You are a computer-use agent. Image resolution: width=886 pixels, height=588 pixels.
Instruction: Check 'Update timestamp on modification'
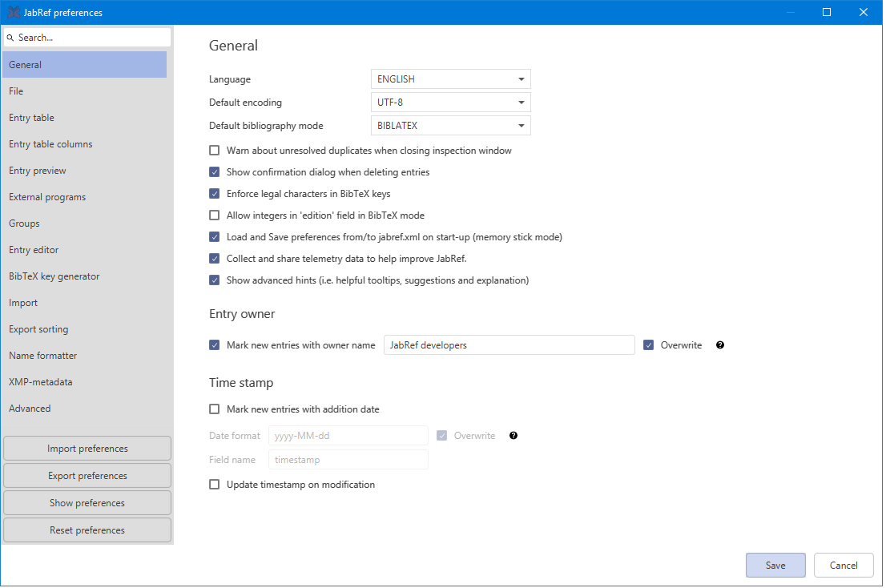[214, 485]
